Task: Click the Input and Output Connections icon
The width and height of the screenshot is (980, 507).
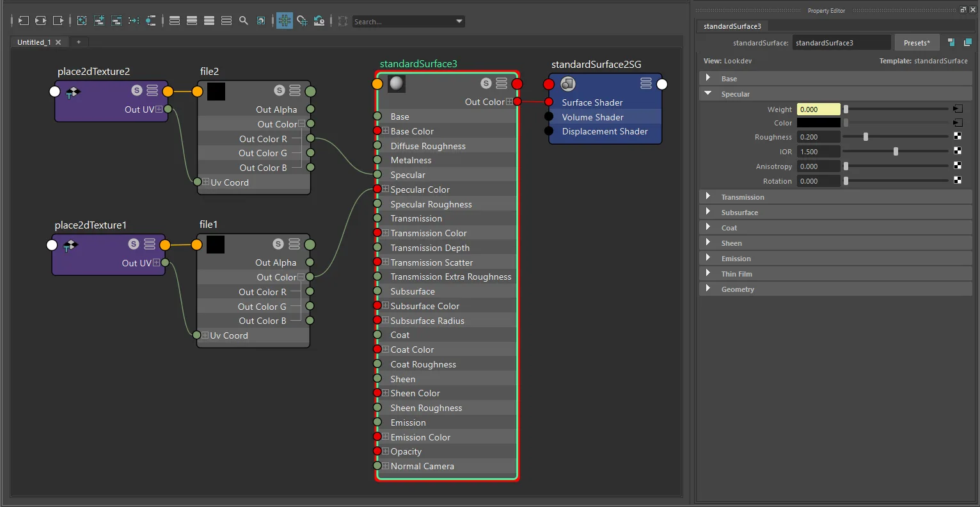Action: (41, 21)
